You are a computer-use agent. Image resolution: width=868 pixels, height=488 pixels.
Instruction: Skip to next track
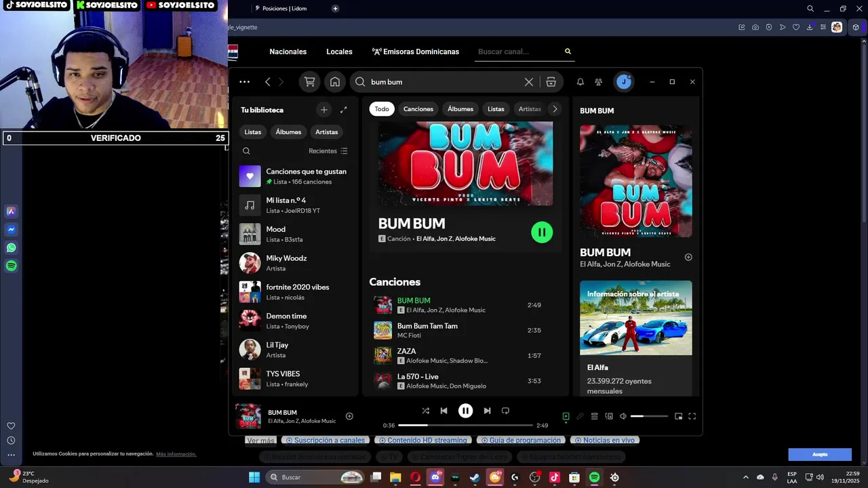tap(487, 411)
